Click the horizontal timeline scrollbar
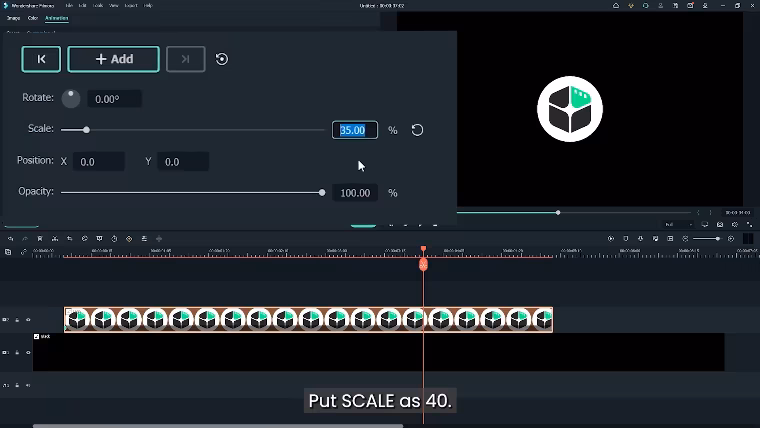 218,426
